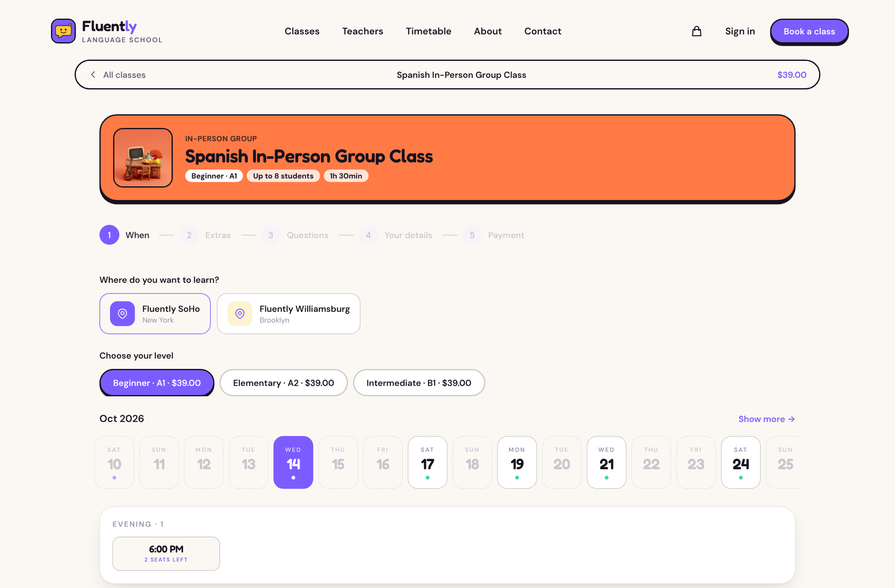Click Show more dates link
The height and width of the screenshot is (588, 895).
coord(767,419)
